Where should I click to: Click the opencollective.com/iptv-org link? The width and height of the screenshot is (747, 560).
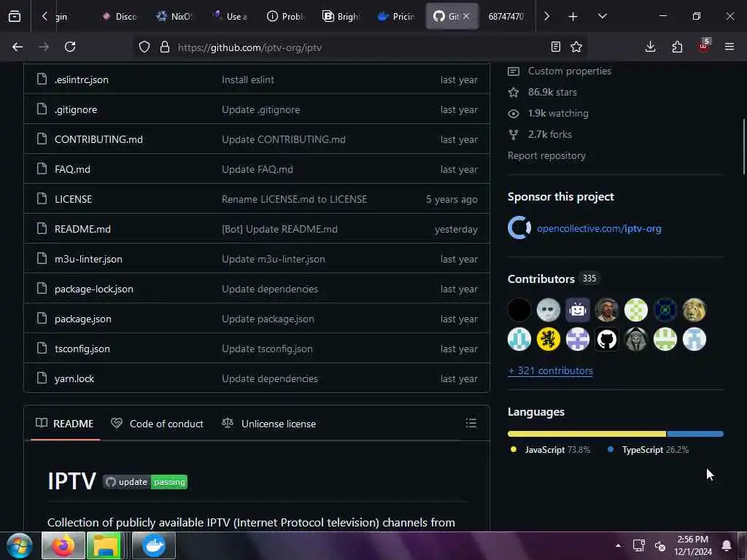click(x=599, y=228)
